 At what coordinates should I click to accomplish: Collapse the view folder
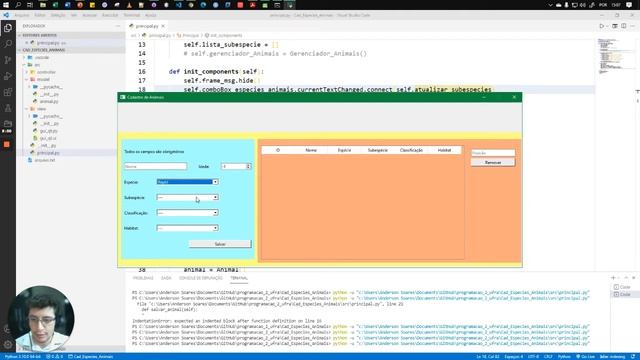(42, 109)
